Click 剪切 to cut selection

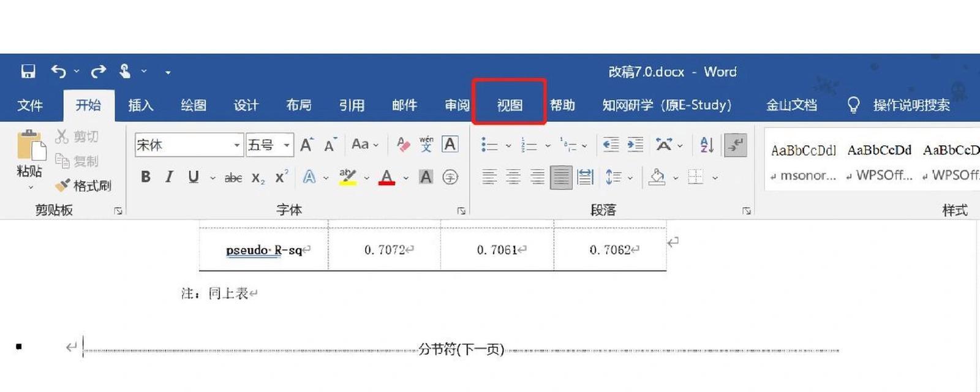point(77,137)
